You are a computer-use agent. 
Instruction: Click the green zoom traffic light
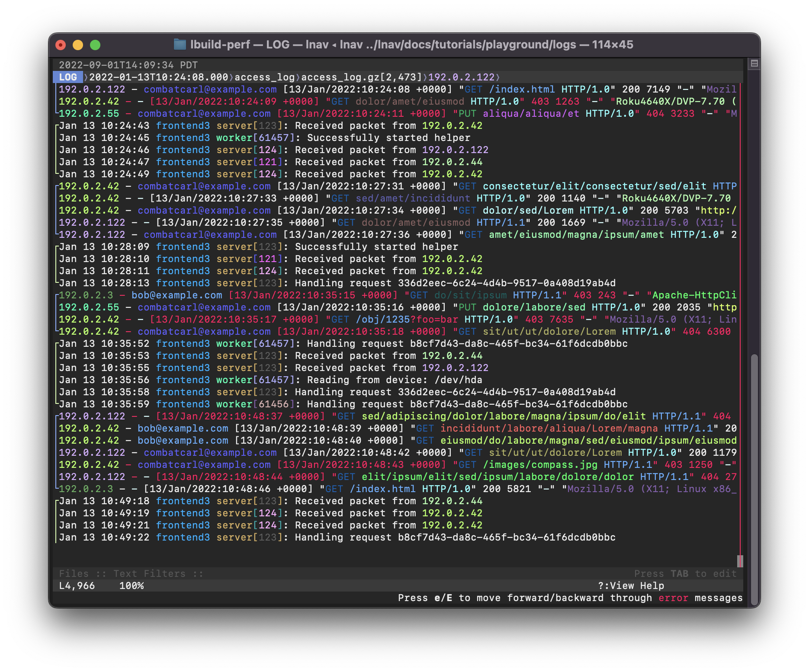(x=95, y=44)
